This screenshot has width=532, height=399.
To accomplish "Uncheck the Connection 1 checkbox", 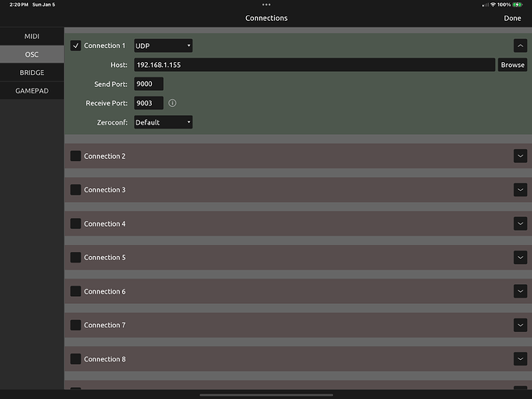I will tap(76, 46).
